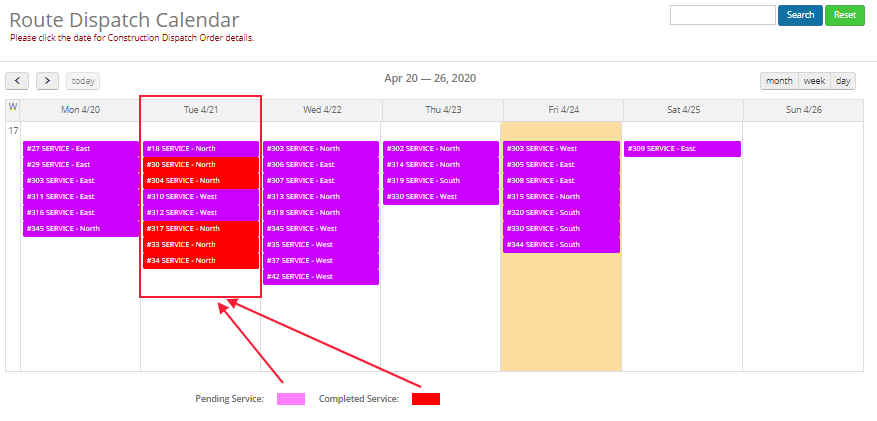Open #311 SERVICE - East event

click(81, 197)
